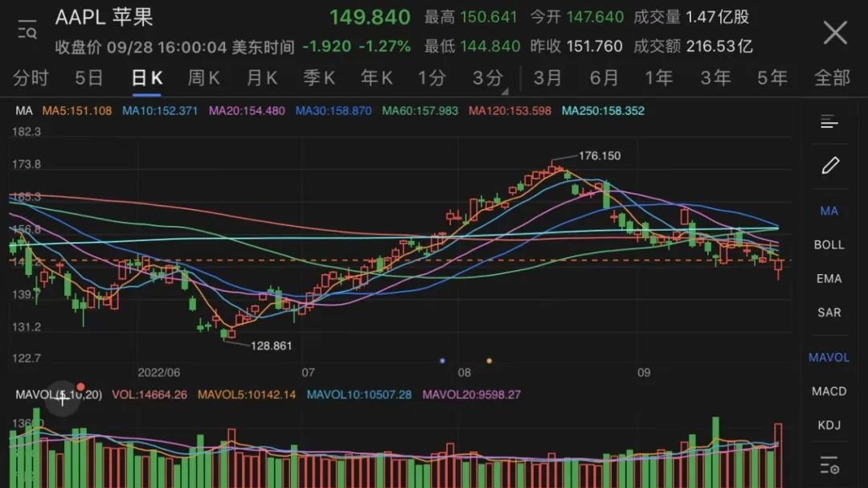
Task: Click the MAVOL5:10142.14 value
Action: 247,395
